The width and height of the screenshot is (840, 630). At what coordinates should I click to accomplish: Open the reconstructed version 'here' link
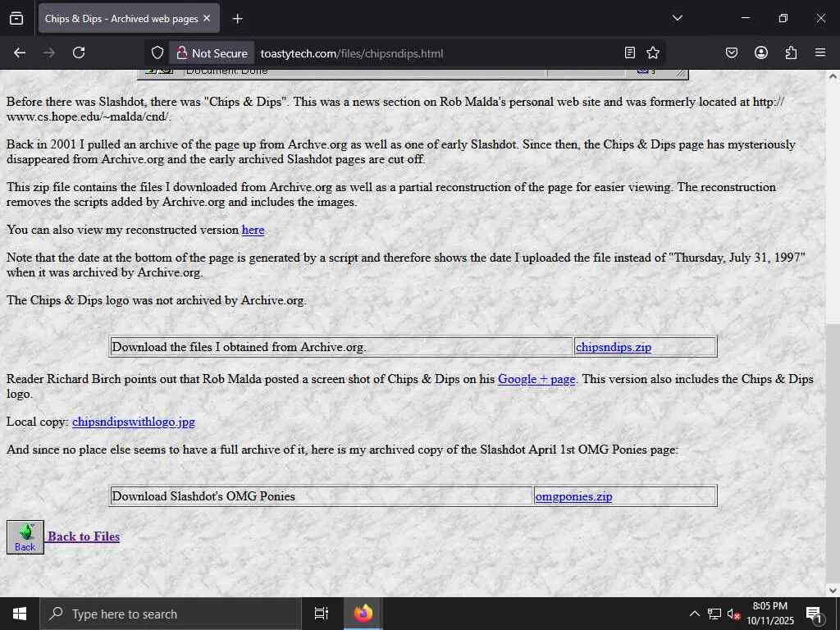coord(253,230)
